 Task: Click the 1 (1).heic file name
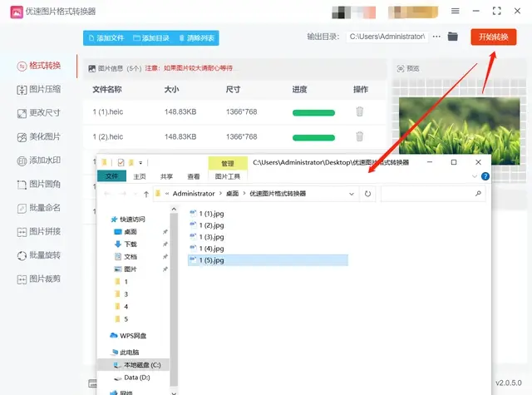(x=108, y=112)
